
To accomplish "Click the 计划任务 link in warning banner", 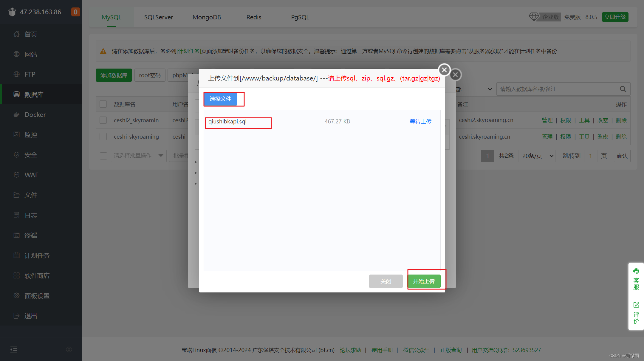I will [x=189, y=51].
